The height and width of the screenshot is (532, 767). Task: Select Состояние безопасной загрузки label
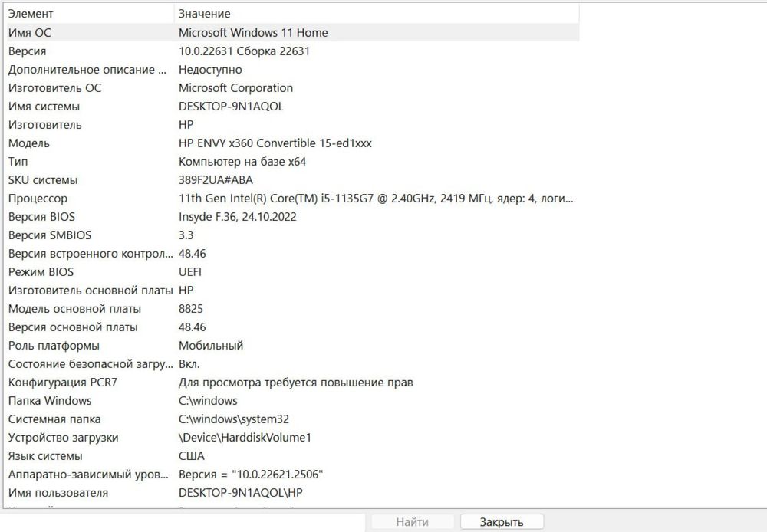tap(91, 364)
